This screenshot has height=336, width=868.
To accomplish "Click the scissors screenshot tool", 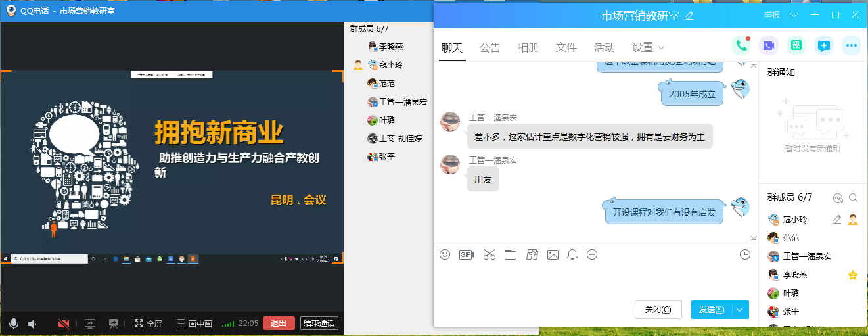I will point(489,254).
